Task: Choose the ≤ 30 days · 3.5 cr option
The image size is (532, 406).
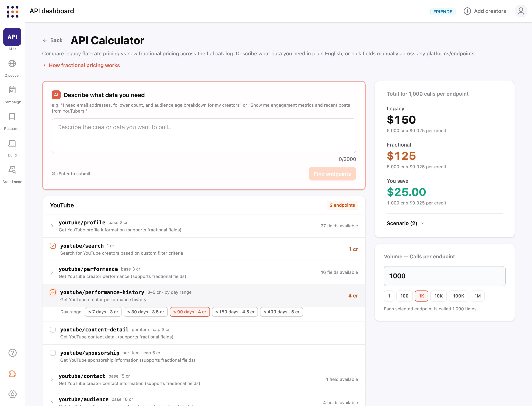Action: coord(146,312)
